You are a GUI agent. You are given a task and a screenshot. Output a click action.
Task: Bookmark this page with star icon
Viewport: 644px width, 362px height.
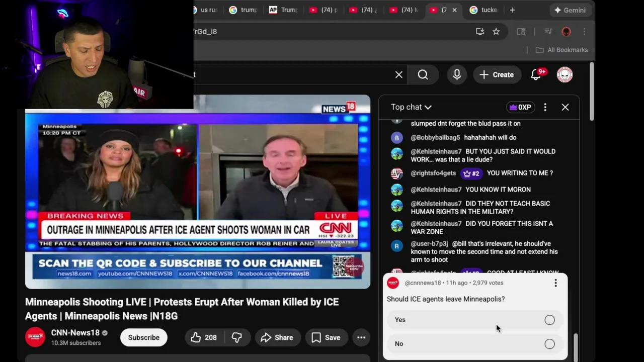496,32
